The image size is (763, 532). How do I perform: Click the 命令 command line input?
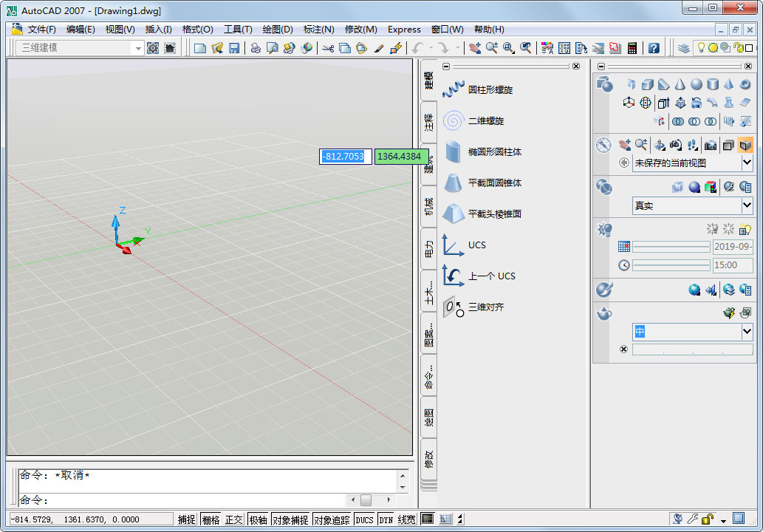click(185, 500)
